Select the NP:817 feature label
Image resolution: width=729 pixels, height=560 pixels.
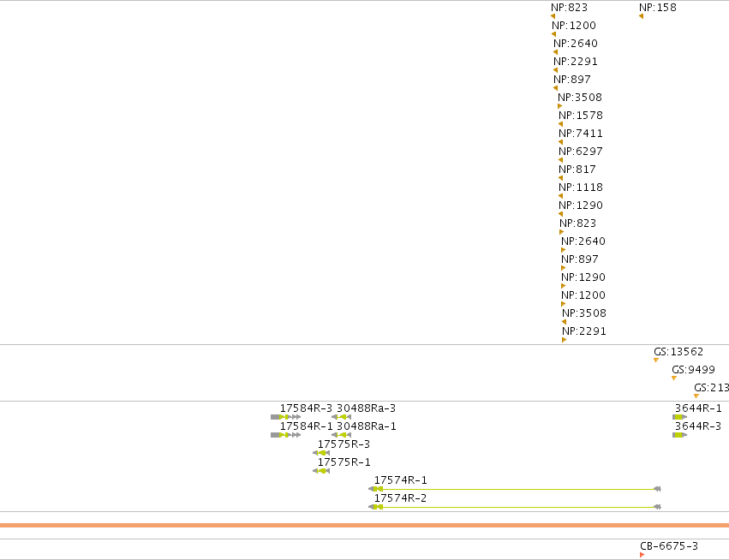coord(577,170)
